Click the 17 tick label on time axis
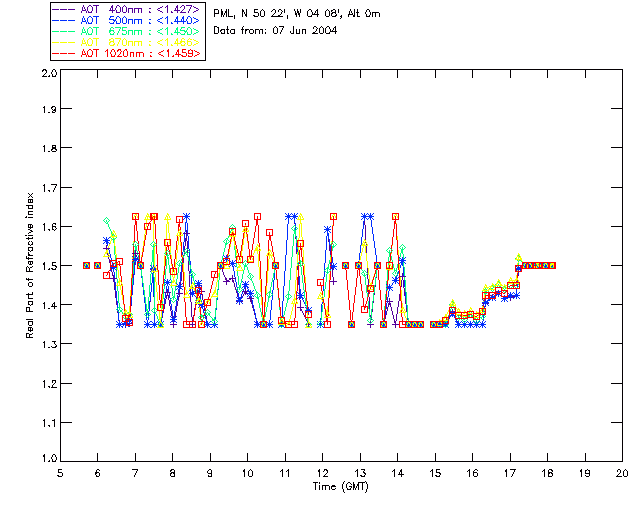 [510, 472]
